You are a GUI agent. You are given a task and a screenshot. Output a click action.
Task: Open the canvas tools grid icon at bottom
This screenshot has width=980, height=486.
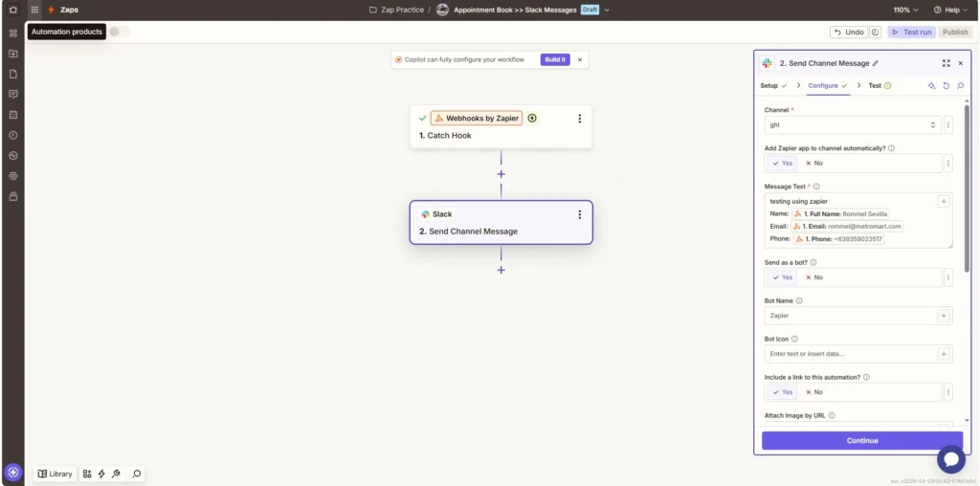tap(87, 474)
